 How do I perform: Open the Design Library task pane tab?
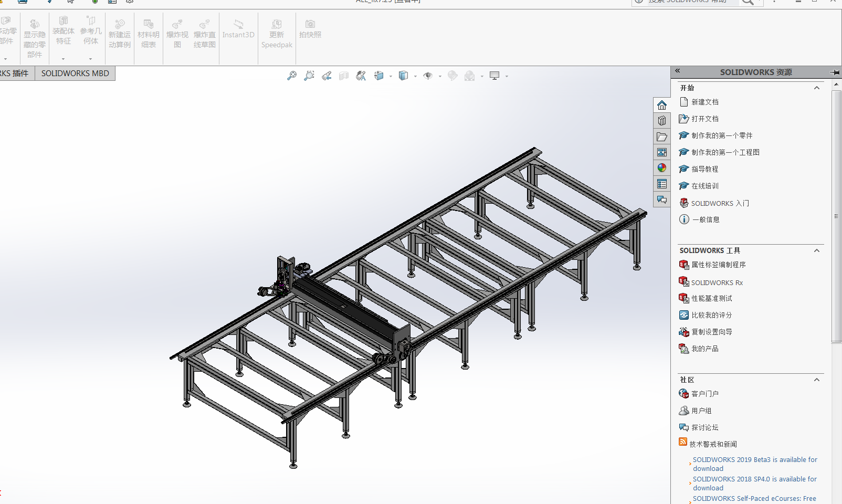(662, 121)
